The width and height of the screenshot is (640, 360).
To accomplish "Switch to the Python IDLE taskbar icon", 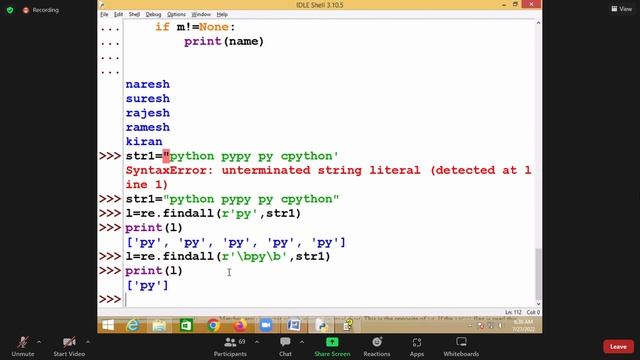I will coord(322,325).
